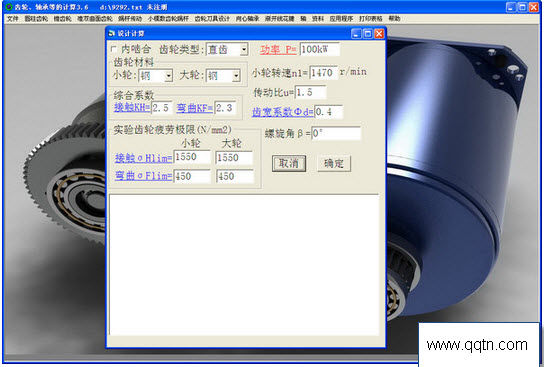Expand the 大轮 material dropdown
Image resolution: width=544 pixels, height=367 pixels.
tap(236, 76)
